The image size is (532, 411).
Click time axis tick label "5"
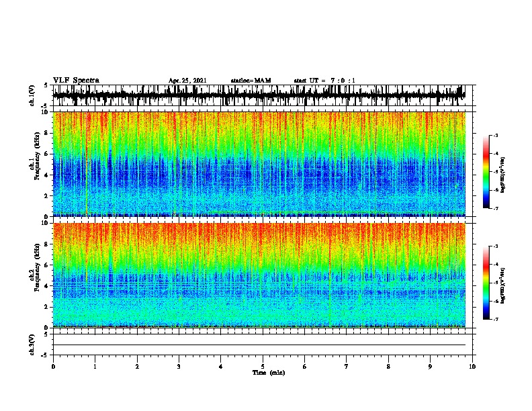click(263, 367)
